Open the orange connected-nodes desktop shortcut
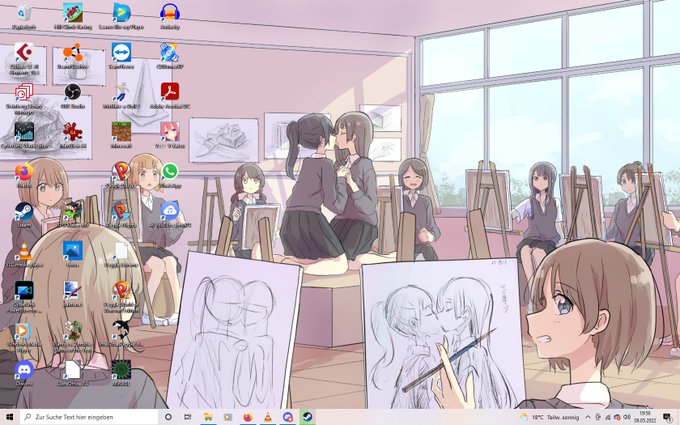 [72, 56]
